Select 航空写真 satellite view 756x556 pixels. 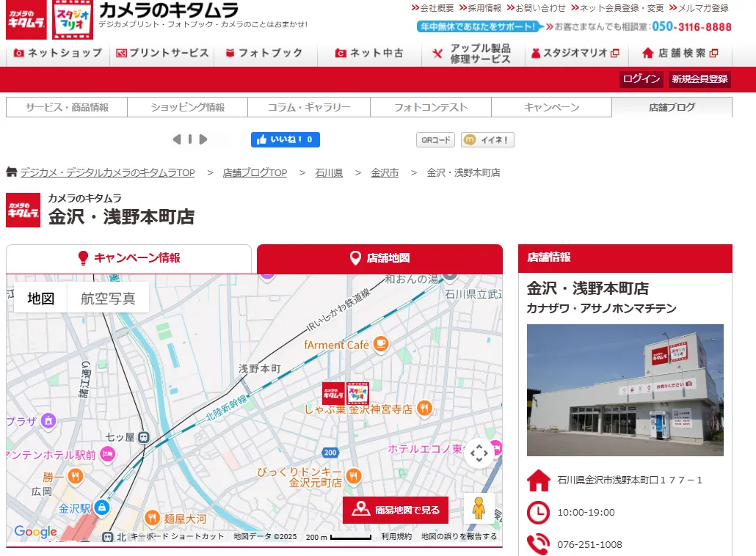pyautogui.click(x=108, y=299)
